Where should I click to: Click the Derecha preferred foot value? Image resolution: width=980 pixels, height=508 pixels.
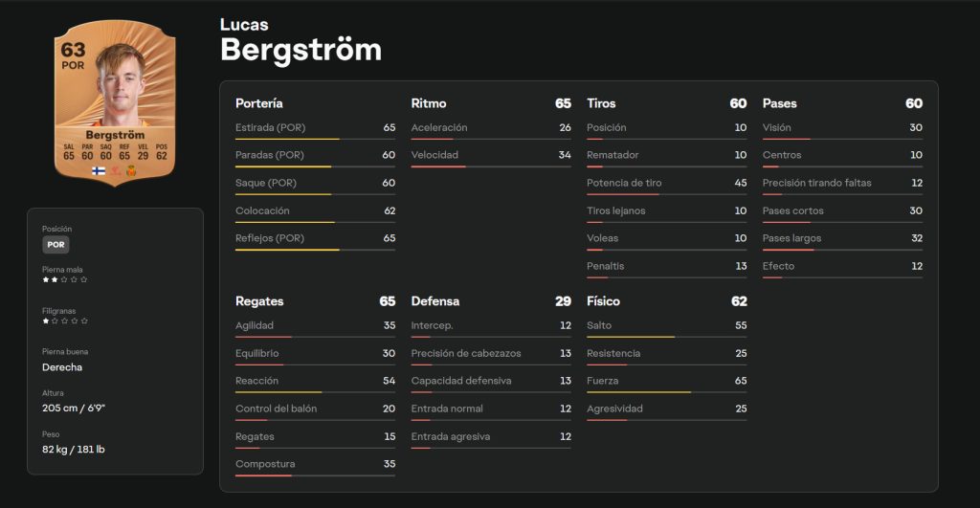[x=62, y=367]
